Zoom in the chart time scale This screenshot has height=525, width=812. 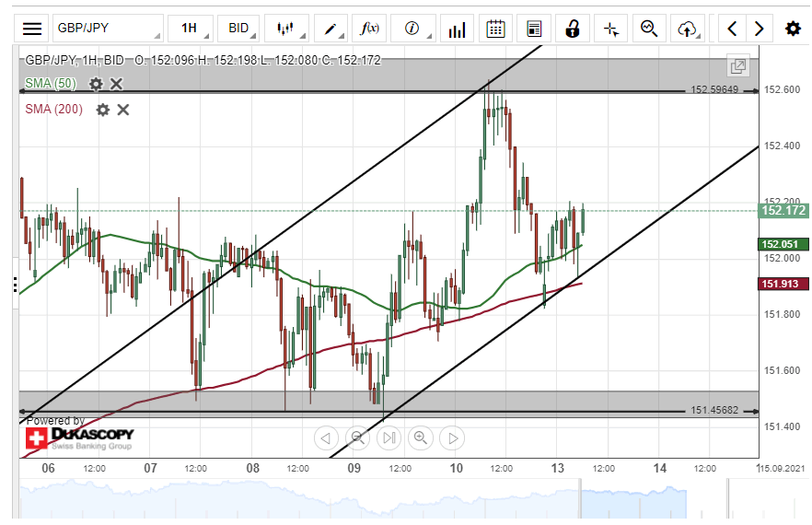(421, 438)
